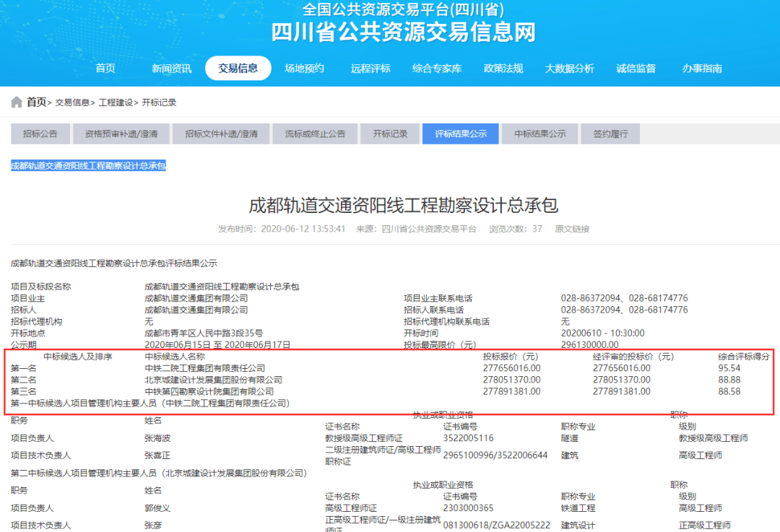Open the 新闻资讯 navigation item

coord(171,69)
